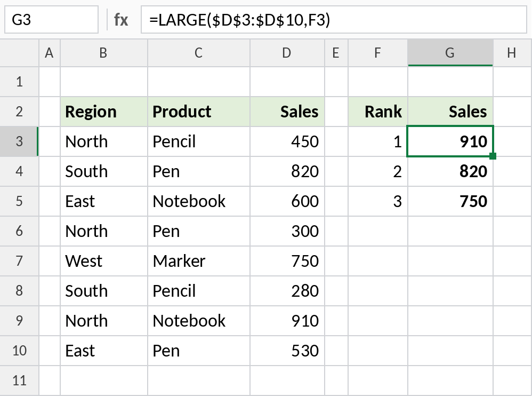Select cell G5 showing 750
The image size is (532, 396).
coord(450,201)
